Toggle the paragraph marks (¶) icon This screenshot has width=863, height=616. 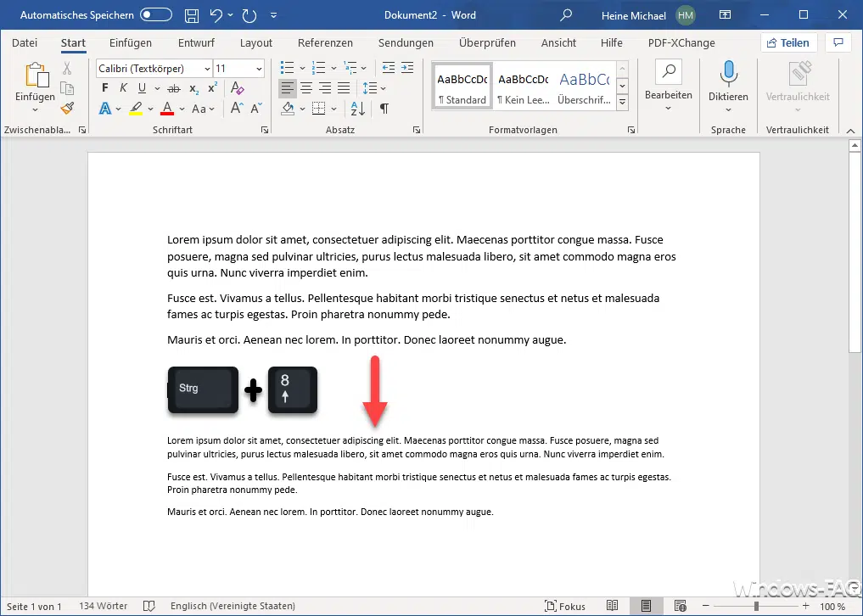coord(384,109)
